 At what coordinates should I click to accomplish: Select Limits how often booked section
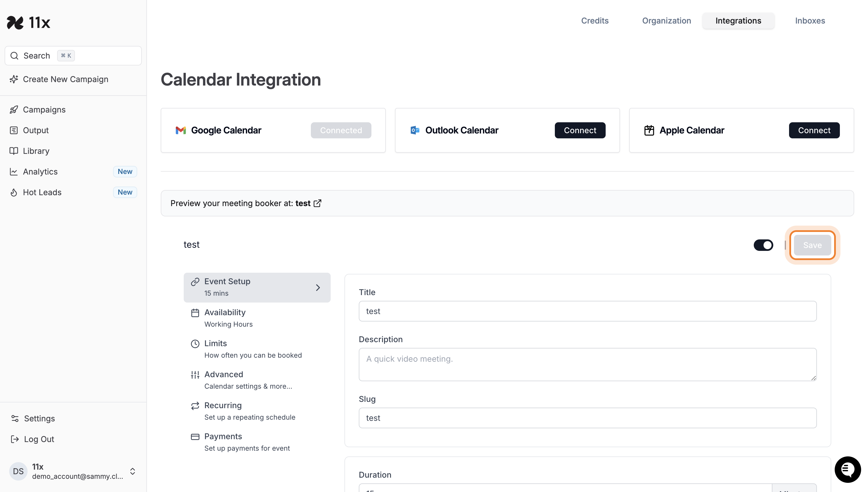coord(257,349)
